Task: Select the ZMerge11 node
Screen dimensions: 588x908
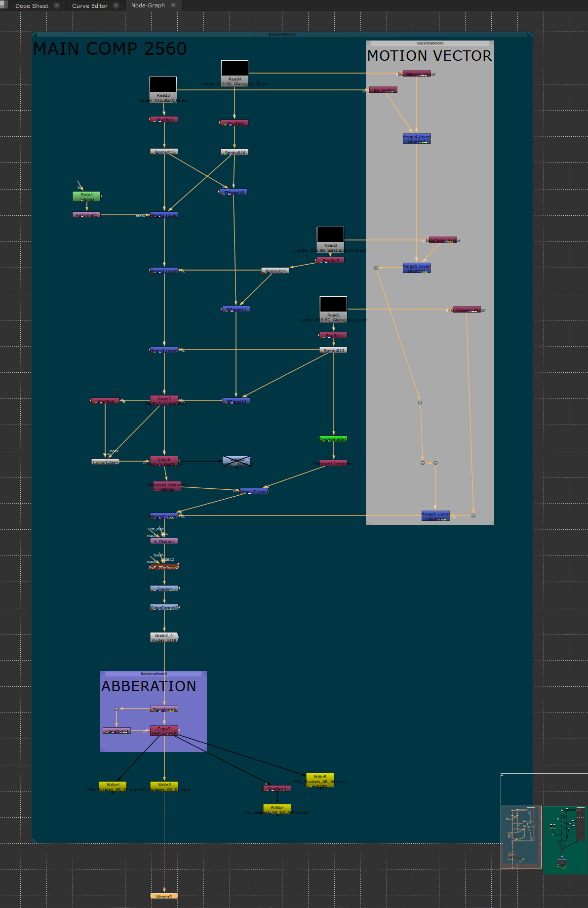Action: [236, 309]
